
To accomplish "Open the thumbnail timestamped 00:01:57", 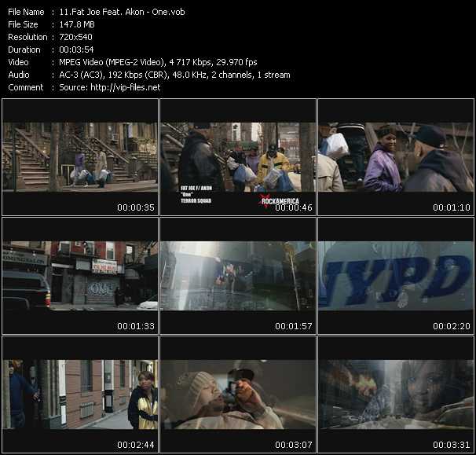I will (238, 276).
